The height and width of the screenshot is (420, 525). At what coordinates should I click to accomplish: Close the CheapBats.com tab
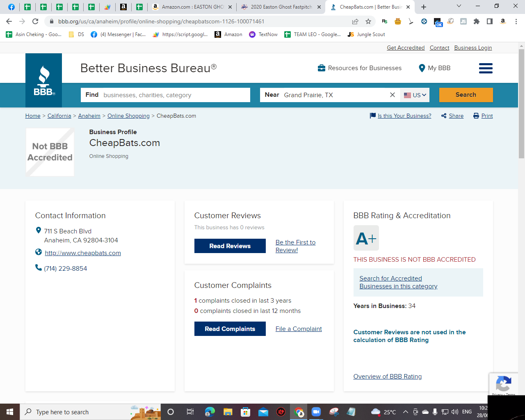click(408, 7)
